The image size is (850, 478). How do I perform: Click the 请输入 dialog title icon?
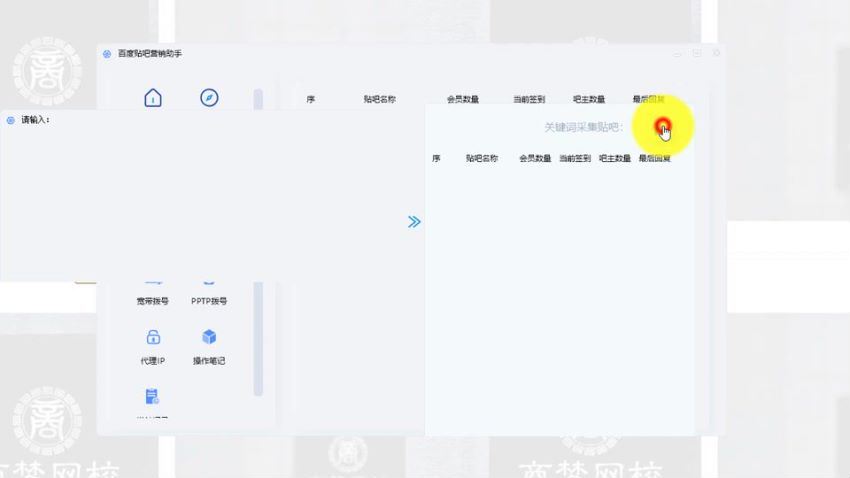(x=10, y=120)
